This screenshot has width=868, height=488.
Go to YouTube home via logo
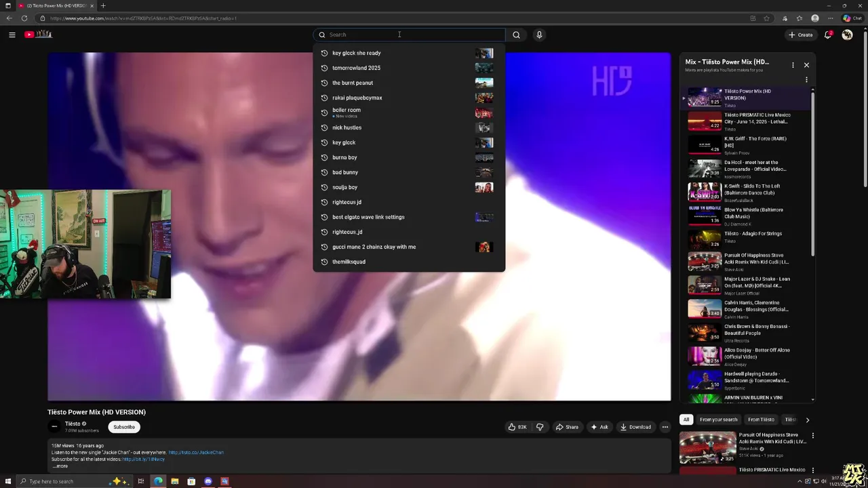pyautogui.click(x=39, y=35)
